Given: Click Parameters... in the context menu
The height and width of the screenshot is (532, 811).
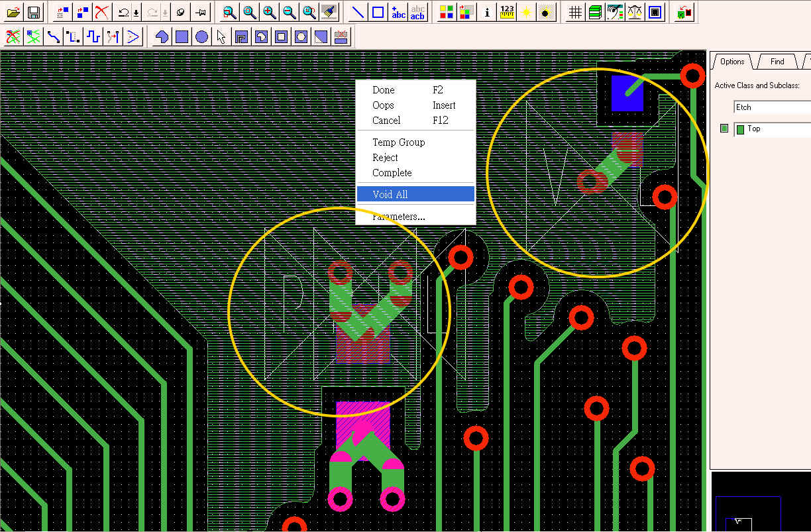Looking at the screenshot, I should click(x=399, y=217).
